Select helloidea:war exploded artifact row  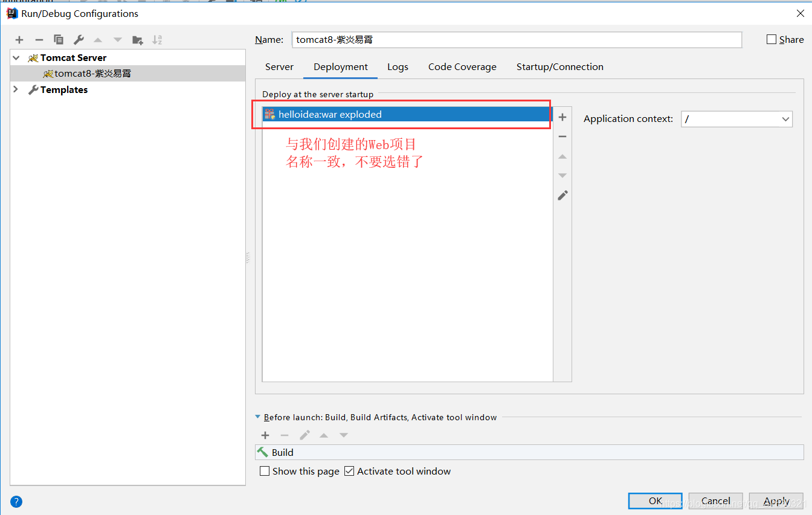(x=408, y=114)
